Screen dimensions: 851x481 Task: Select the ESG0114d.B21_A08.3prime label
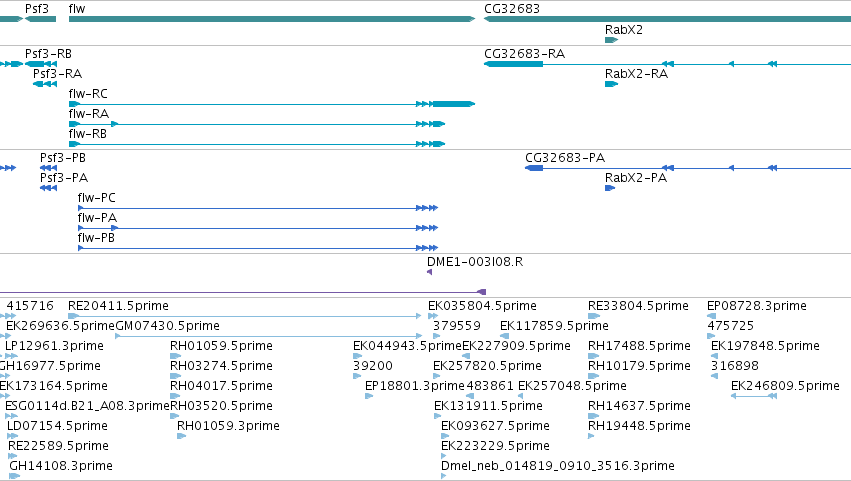pyautogui.click(x=87, y=407)
